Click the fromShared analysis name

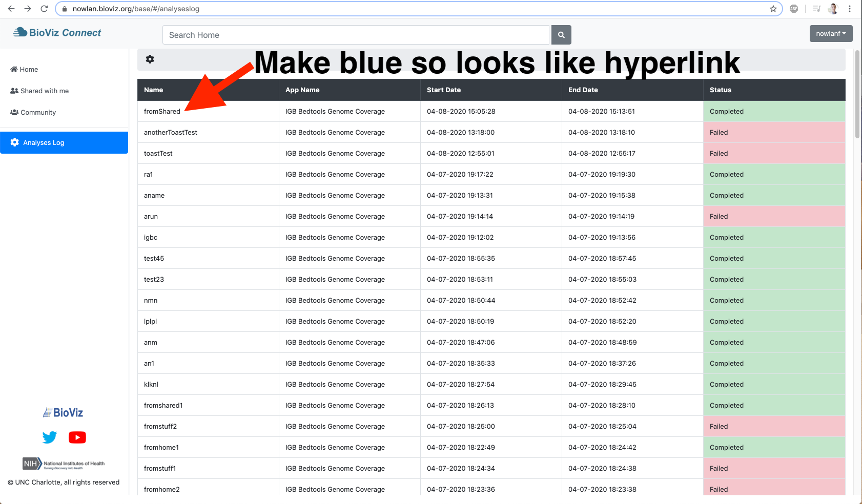point(162,112)
